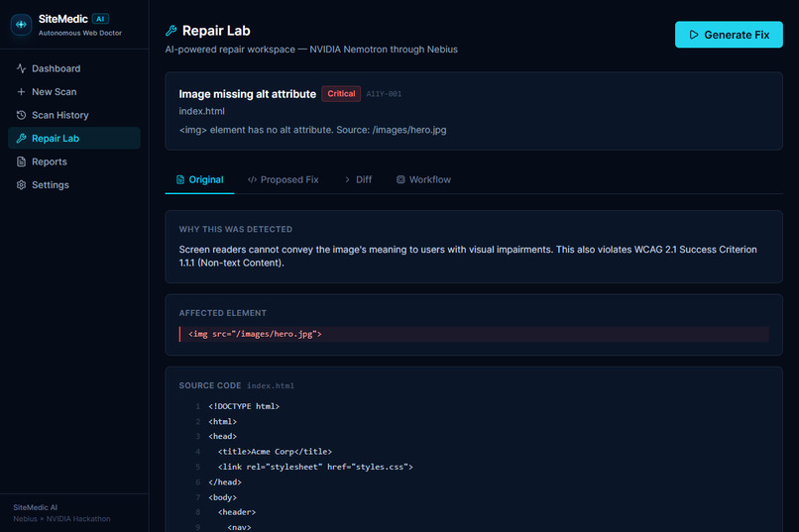
Task: Click 'Nebius × NVIDIA Hackathon' footer text
Action: tap(61, 519)
